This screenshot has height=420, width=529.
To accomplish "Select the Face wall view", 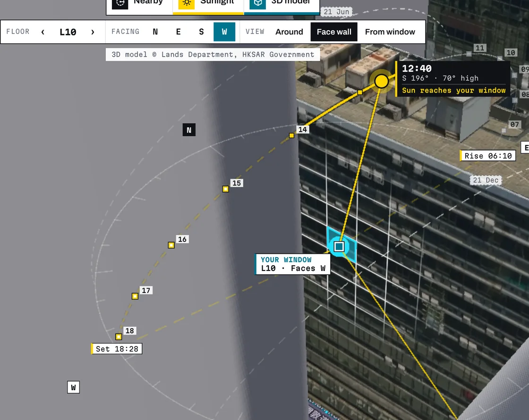I will [x=334, y=32].
